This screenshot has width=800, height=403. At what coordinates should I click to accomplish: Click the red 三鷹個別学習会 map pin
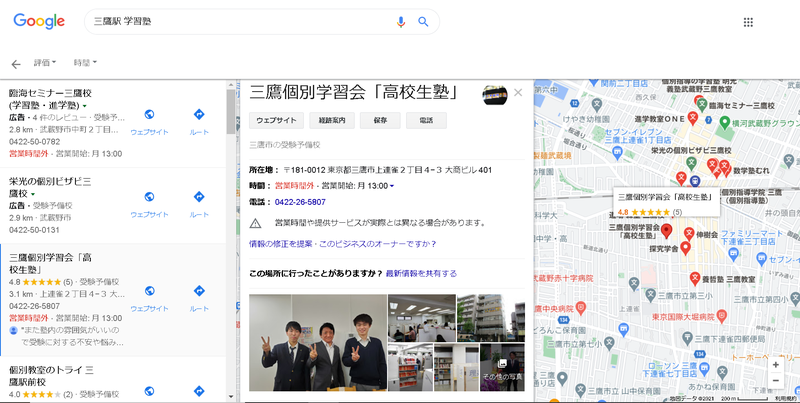(x=666, y=231)
